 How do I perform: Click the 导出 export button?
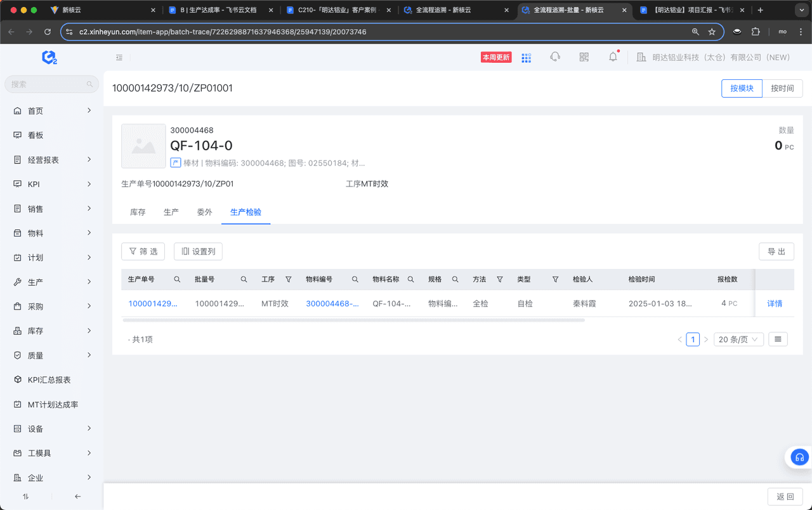[776, 252]
